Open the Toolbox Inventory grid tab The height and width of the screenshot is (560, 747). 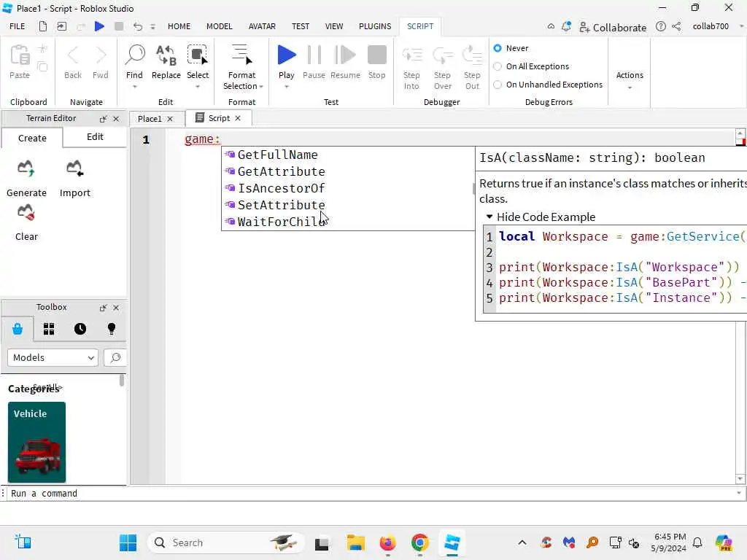pyautogui.click(x=49, y=329)
